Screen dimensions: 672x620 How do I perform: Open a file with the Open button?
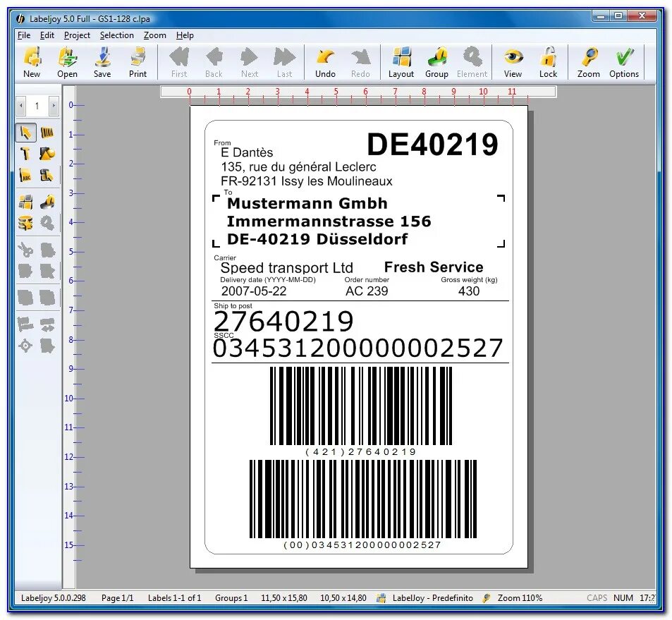click(x=67, y=63)
